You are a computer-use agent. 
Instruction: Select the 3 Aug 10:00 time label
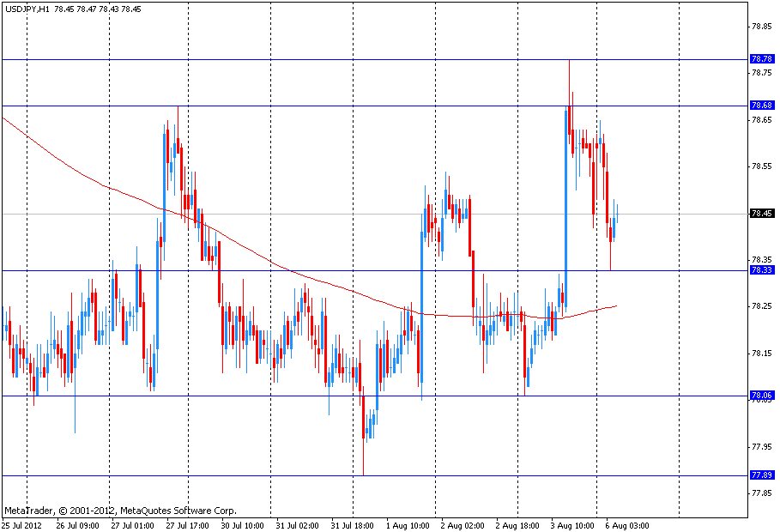[x=571, y=525]
